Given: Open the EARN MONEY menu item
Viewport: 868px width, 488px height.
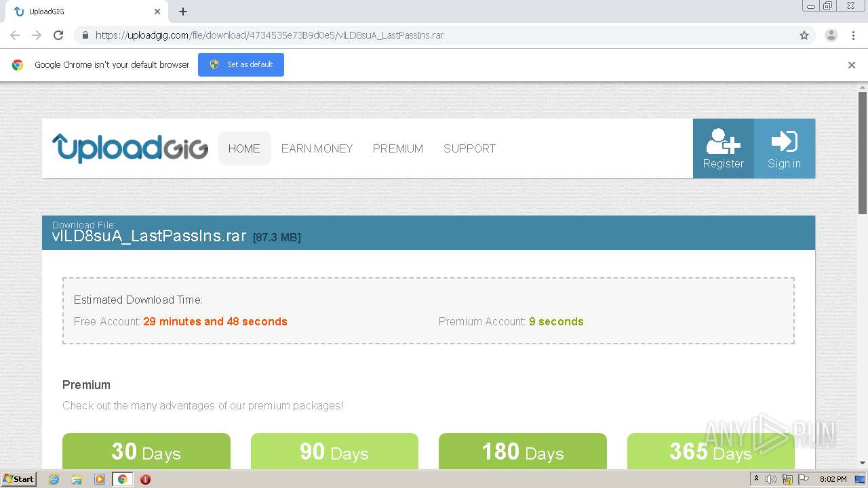Looking at the screenshot, I should (x=317, y=148).
